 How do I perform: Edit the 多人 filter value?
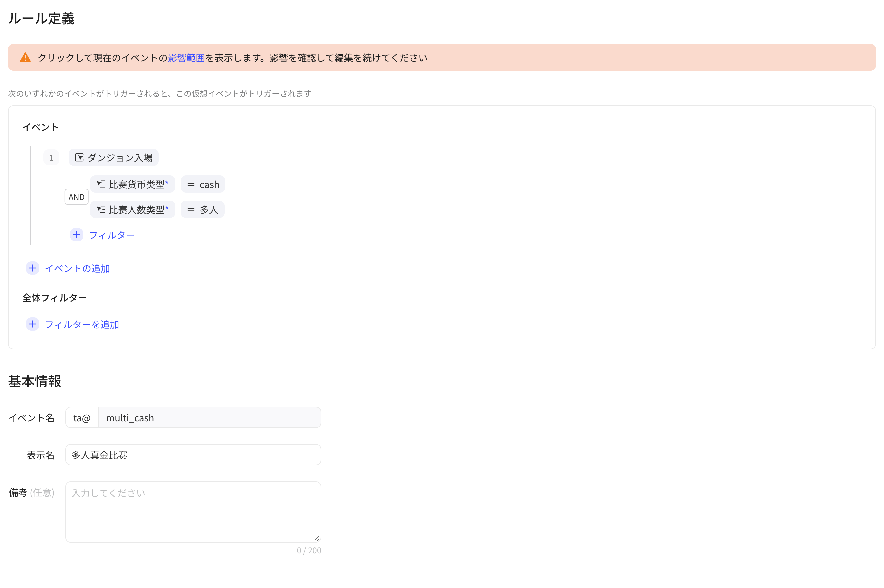pyautogui.click(x=202, y=209)
